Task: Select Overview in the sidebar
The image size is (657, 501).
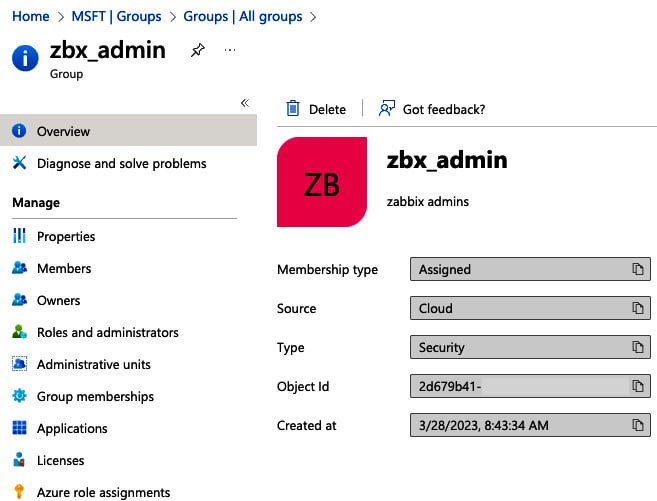Action: pyautogui.click(x=128, y=131)
